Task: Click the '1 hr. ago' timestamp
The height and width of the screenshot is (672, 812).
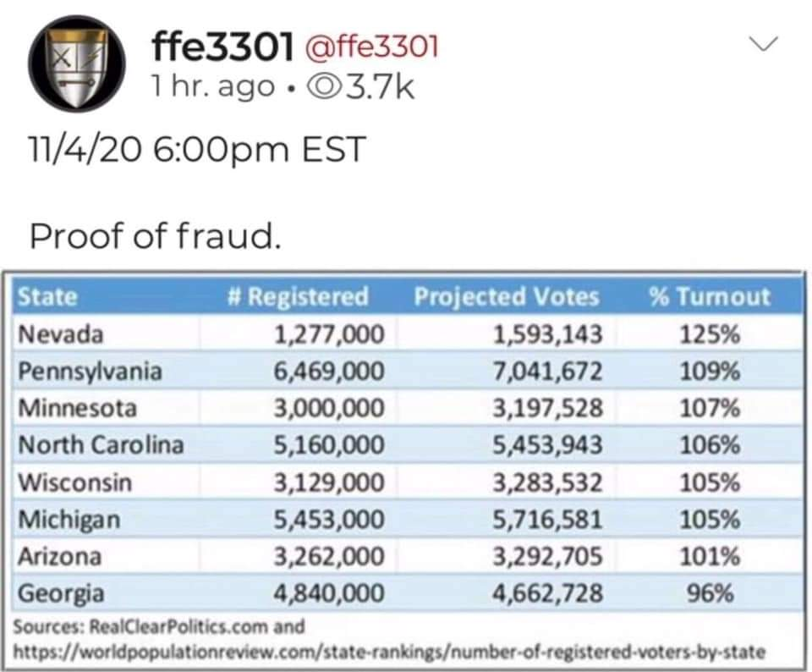Action: (212, 87)
